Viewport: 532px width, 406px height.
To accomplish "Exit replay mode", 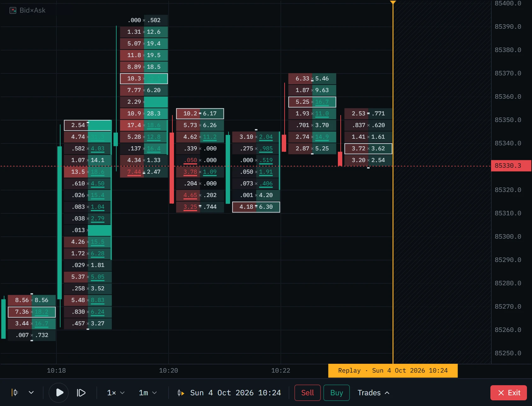I will click(509, 393).
